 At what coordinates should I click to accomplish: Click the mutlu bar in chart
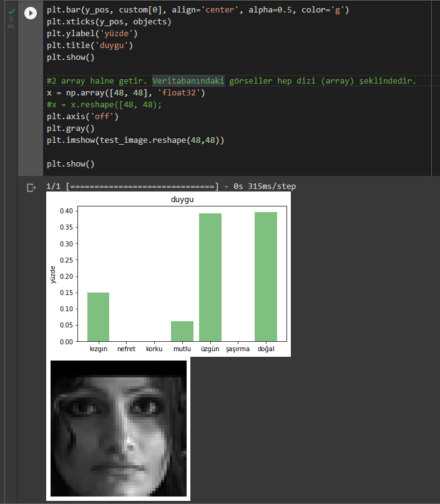coord(182,331)
